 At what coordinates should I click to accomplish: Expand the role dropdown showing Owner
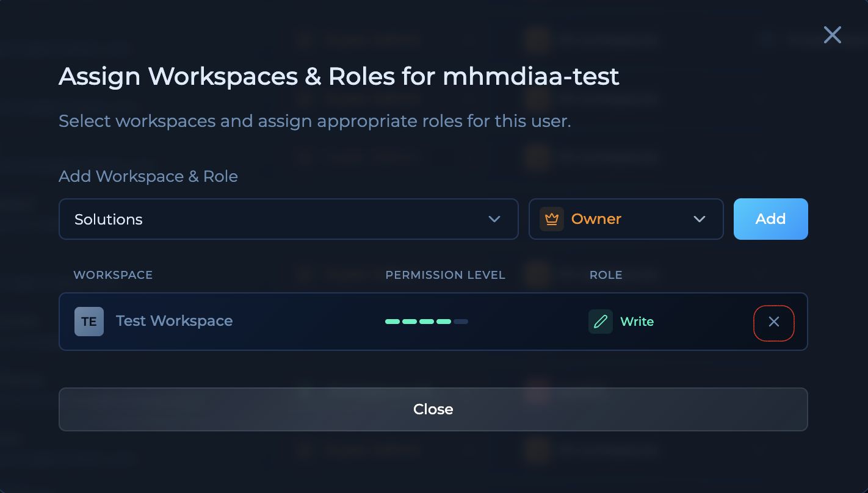point(626,218)
